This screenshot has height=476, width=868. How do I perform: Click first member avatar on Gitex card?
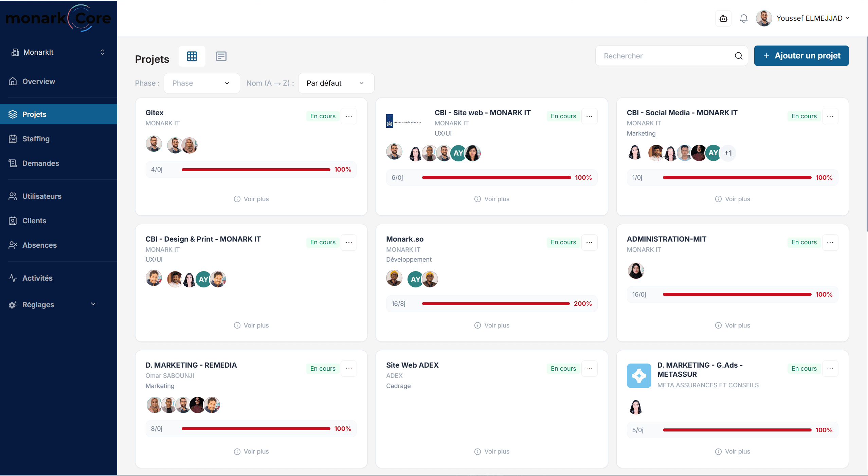pos(153,144)
